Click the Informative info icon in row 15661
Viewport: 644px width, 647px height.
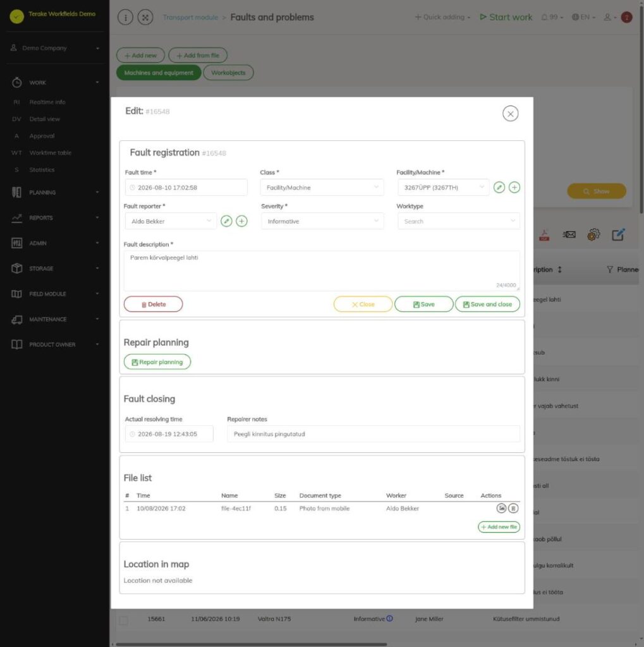389,619
